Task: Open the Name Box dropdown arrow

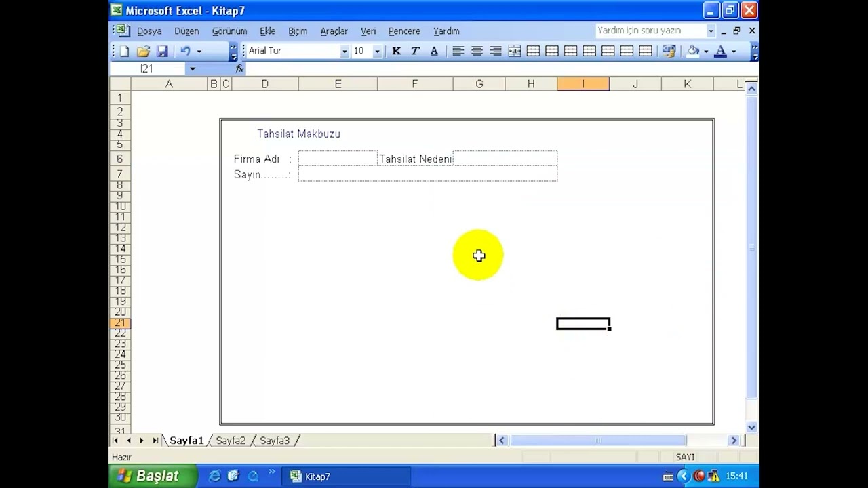Action: click(193, 68)
